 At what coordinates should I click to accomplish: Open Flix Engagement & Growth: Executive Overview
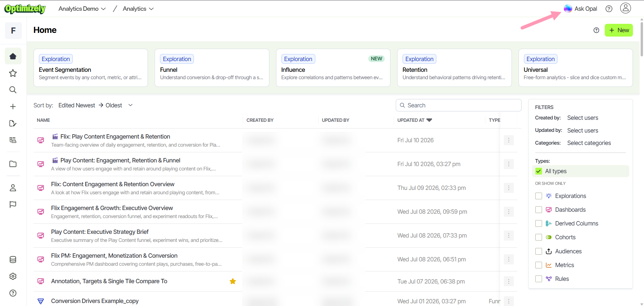(112, 208)
